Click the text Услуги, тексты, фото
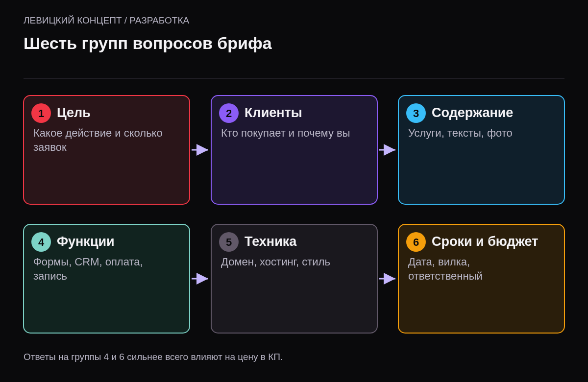This screenshot has height=382, width=588. 460,133
